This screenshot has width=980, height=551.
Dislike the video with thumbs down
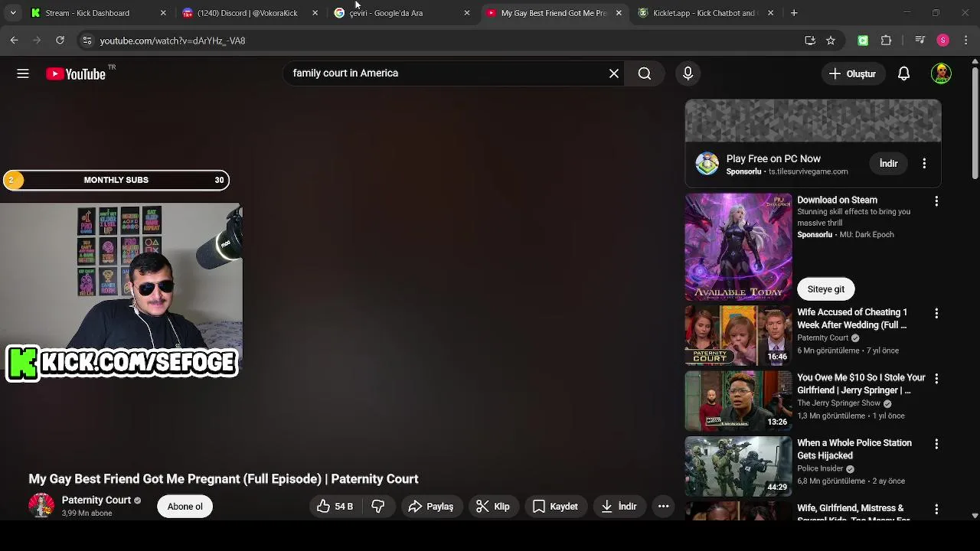[378, 507]
